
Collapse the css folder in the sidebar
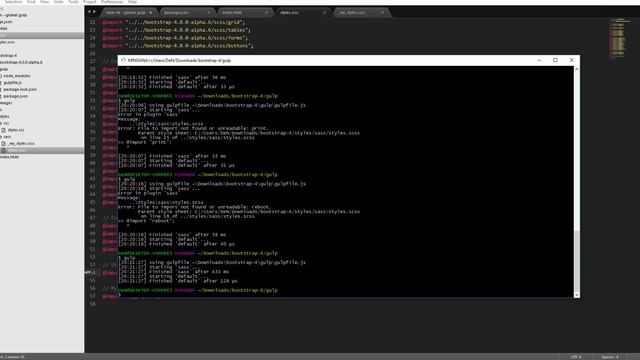pyautogui.click(x=6, y=123)
